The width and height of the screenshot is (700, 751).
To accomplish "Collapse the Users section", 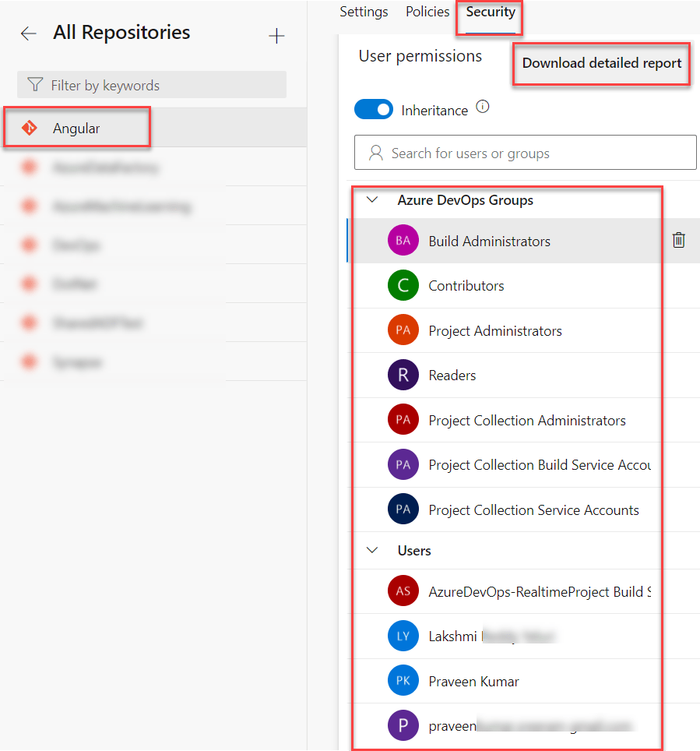I will 371,550.
